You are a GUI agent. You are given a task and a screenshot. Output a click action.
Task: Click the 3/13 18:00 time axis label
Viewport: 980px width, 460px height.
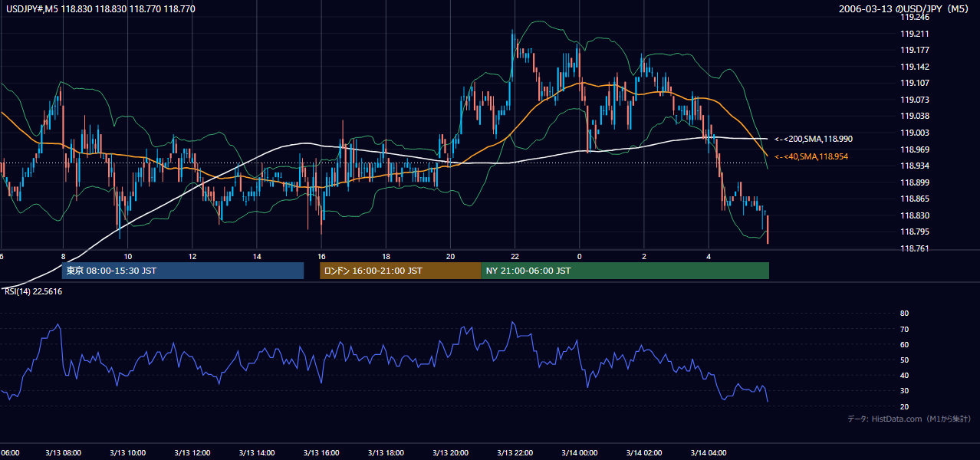pyautogui.click(x=386, y=452)
